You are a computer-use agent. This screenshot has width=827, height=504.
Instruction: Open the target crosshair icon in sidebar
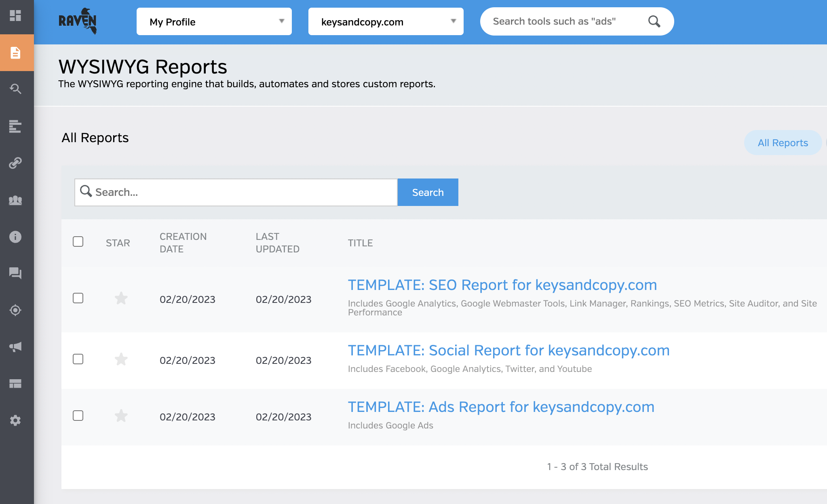tap(15, 310)
